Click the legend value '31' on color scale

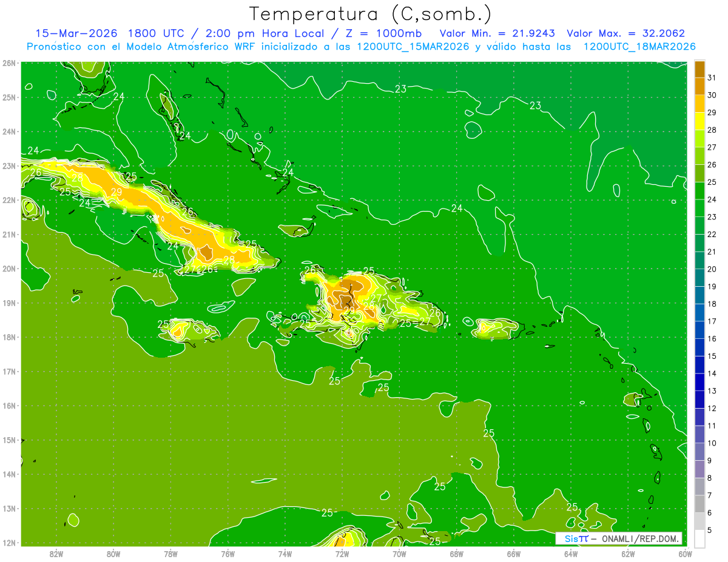pyautogui.click(x=712, y=78)
